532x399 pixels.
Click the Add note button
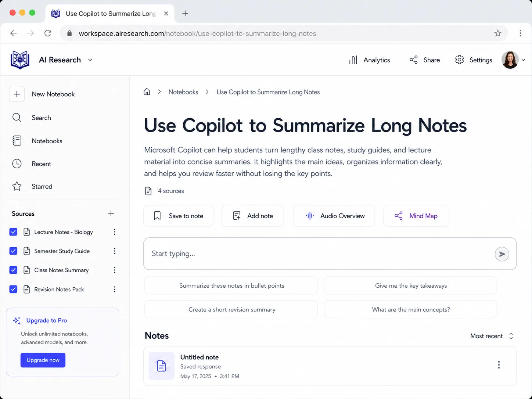253,216
